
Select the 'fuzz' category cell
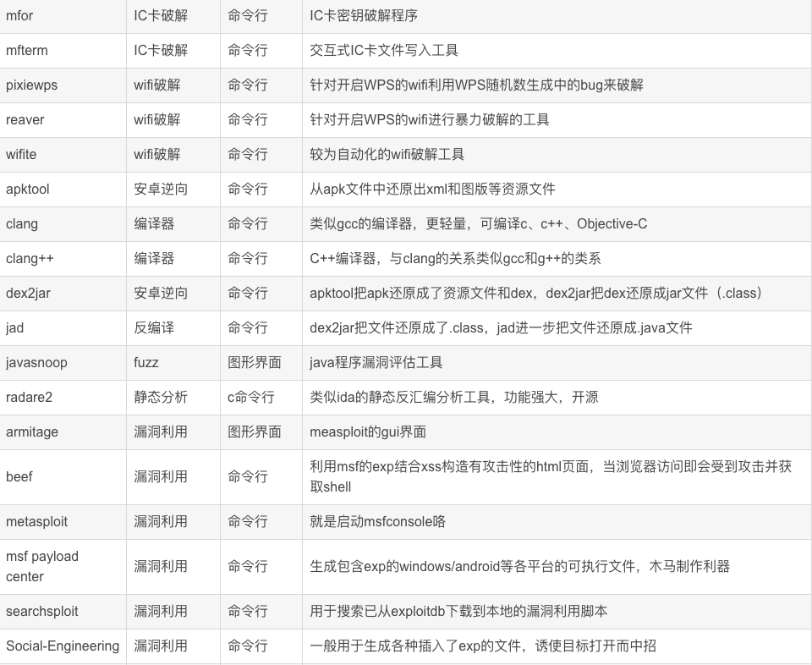click(146, 363)
